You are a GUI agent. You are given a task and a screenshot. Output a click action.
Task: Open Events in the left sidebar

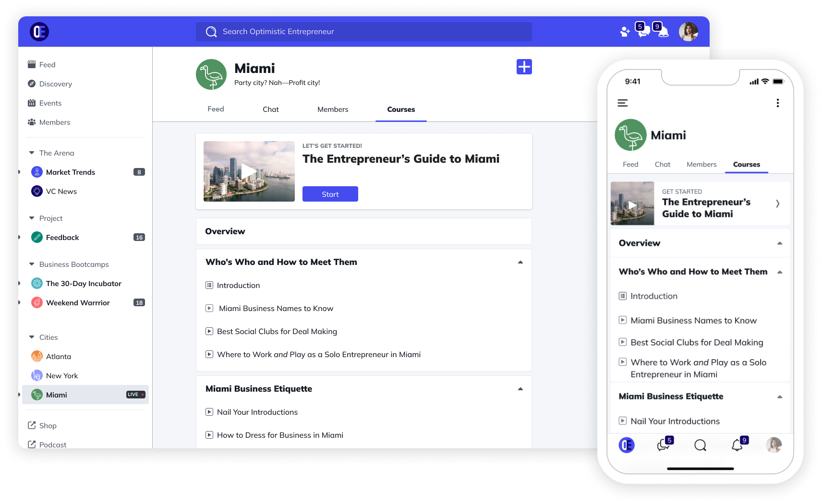(45, 103)
